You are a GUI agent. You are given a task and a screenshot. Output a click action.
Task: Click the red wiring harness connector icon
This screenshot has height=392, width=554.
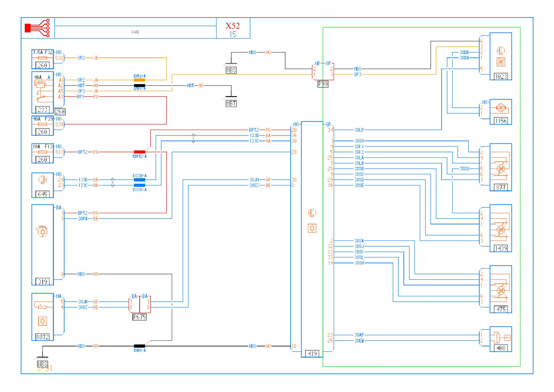pos(38,28)
